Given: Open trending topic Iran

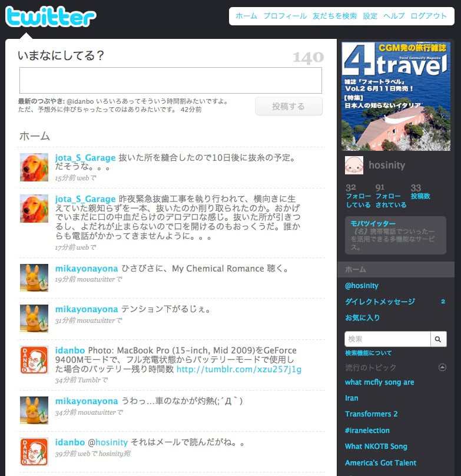Looking at the screenshot, I should click(x=351, y=398).
